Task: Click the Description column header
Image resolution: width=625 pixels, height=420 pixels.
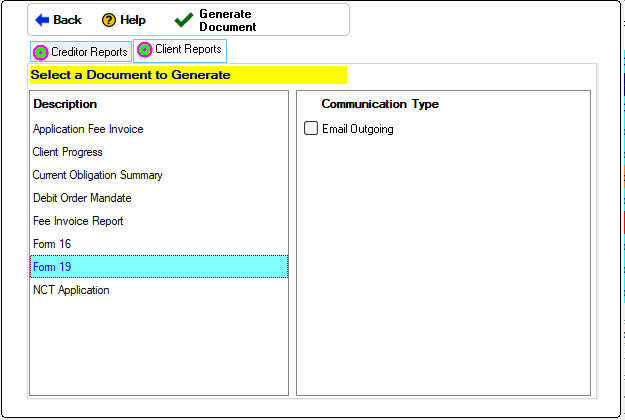Action: [65, 104]
